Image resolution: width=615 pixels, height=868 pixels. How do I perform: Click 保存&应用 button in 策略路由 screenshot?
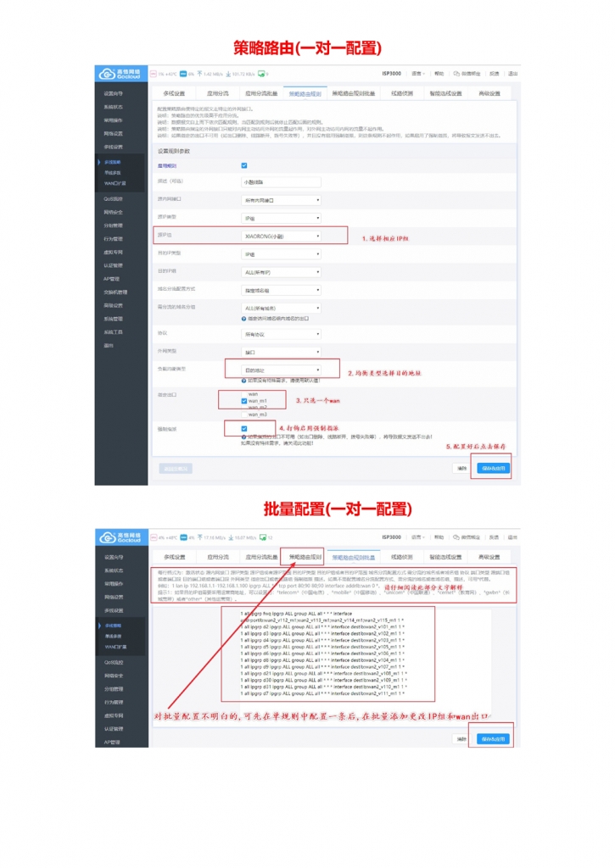coord(493,468)
